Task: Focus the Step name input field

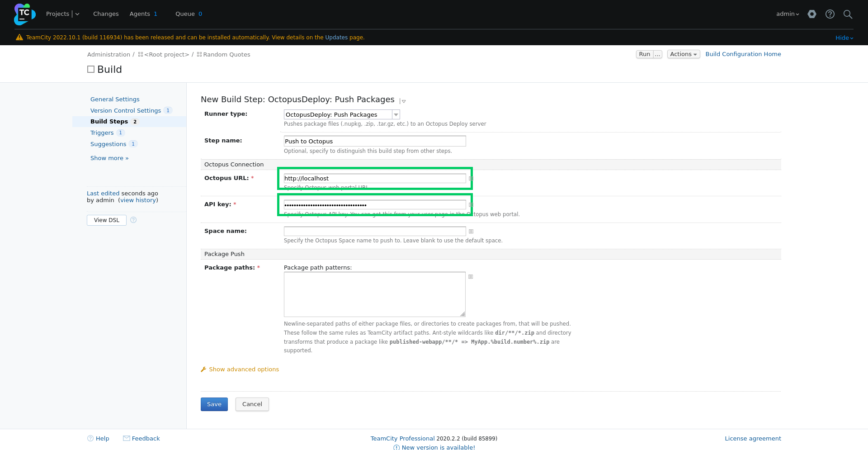Action: pyautogui.click(x=375, y=141)
